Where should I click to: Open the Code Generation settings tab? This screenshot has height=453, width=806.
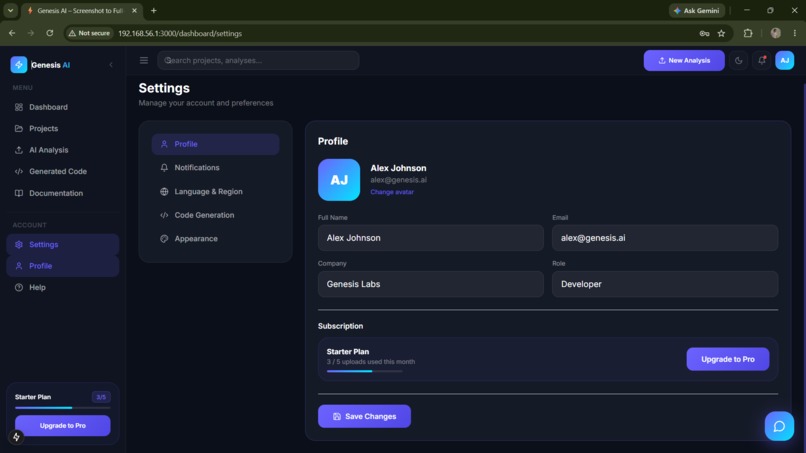215,215
